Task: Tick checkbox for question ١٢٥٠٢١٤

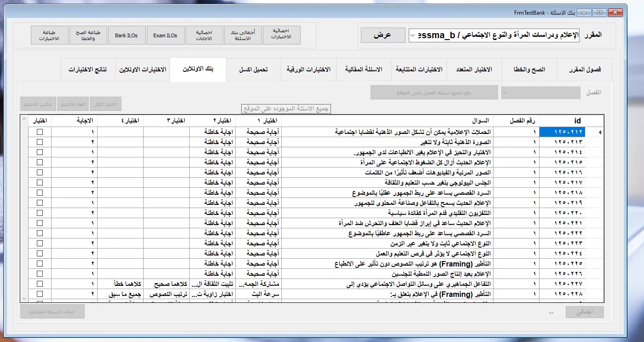Action: [40, 152]
